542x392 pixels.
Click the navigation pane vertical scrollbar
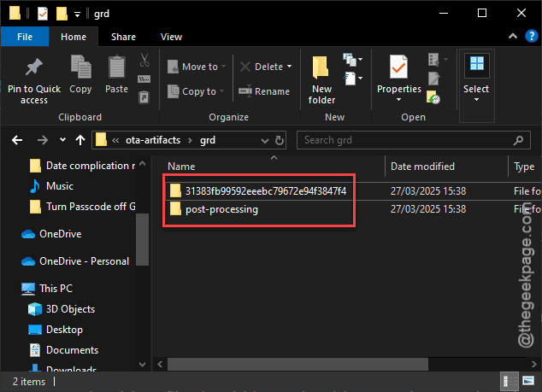tap(142, 239)
